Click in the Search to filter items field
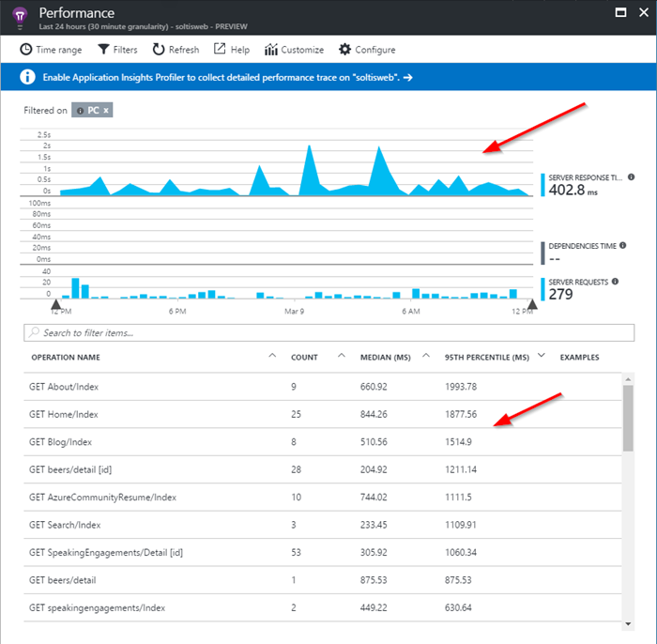 [x=328, y=332]
